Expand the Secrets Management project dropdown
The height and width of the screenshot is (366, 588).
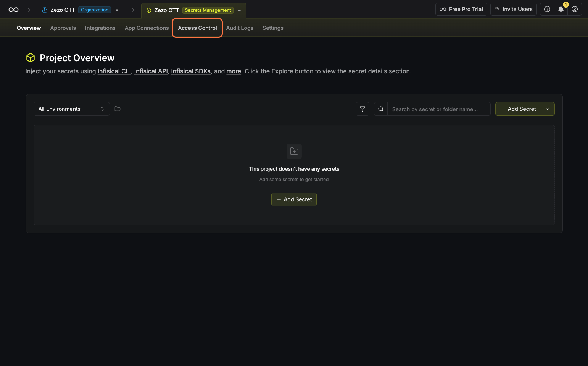point(240,11)
